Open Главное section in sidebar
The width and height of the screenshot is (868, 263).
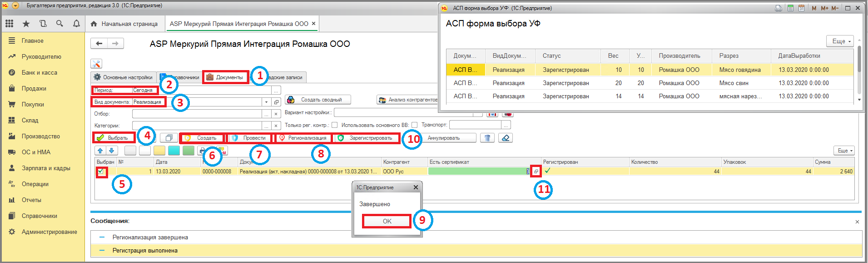pyautogui.click(x=33, y=40)
